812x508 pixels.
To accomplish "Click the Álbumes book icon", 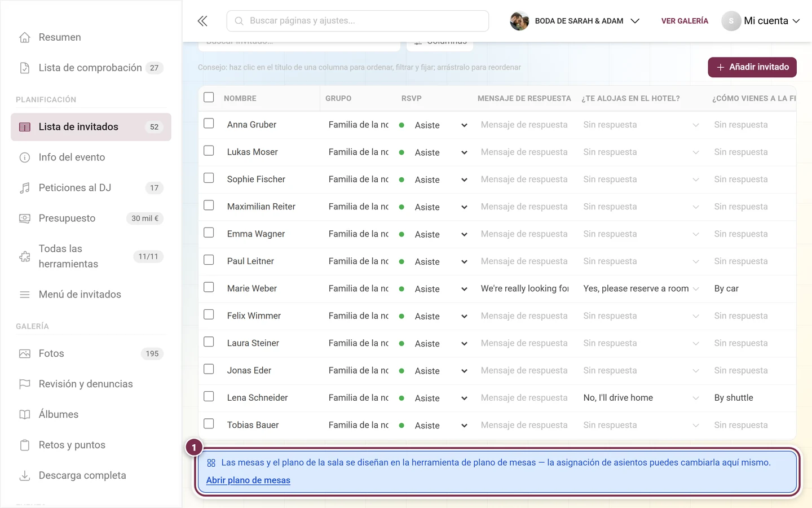I will coord(25,414).
